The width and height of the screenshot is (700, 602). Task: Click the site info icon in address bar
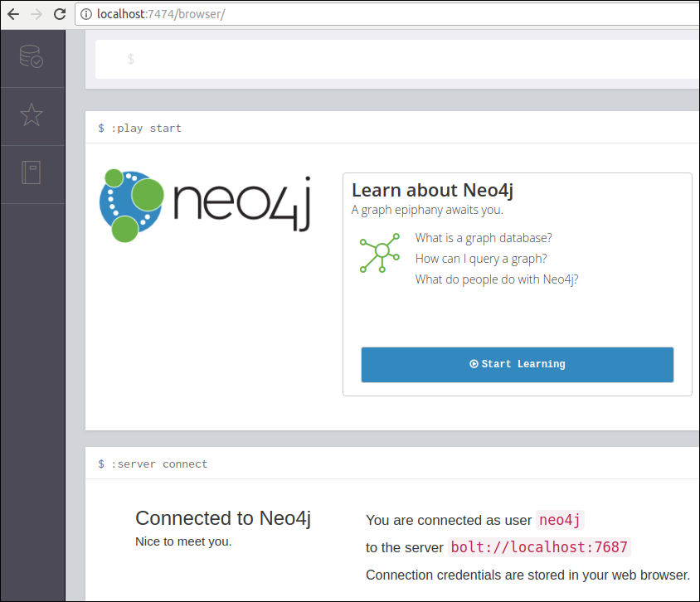85,14
